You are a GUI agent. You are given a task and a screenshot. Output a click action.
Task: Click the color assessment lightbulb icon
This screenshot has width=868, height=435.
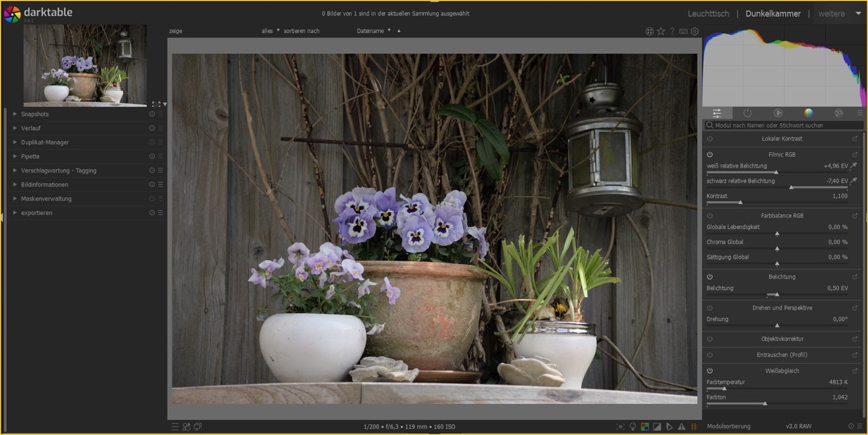click(x=632, y=426)
